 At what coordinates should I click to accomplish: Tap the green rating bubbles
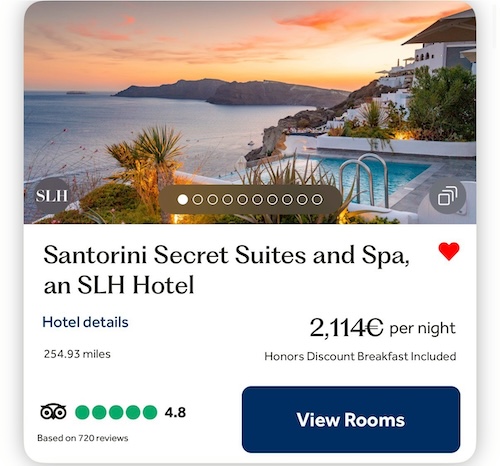pos(116,412)
